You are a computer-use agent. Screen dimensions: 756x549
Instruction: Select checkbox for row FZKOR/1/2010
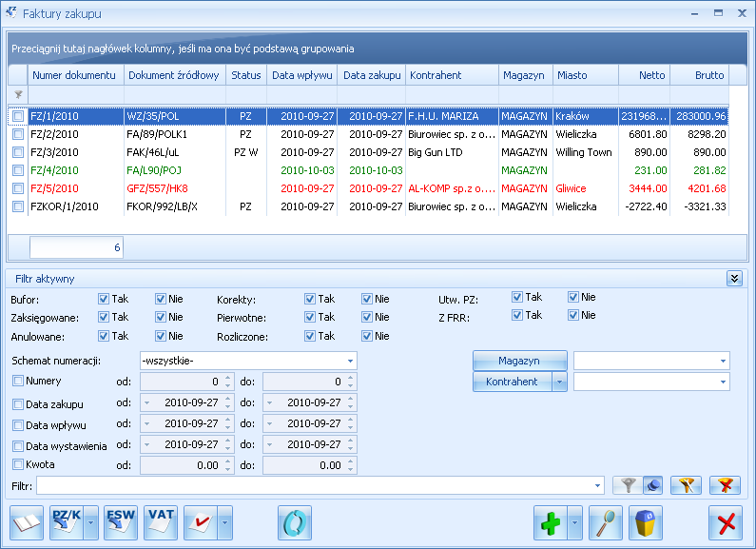[x=18, y=206]
